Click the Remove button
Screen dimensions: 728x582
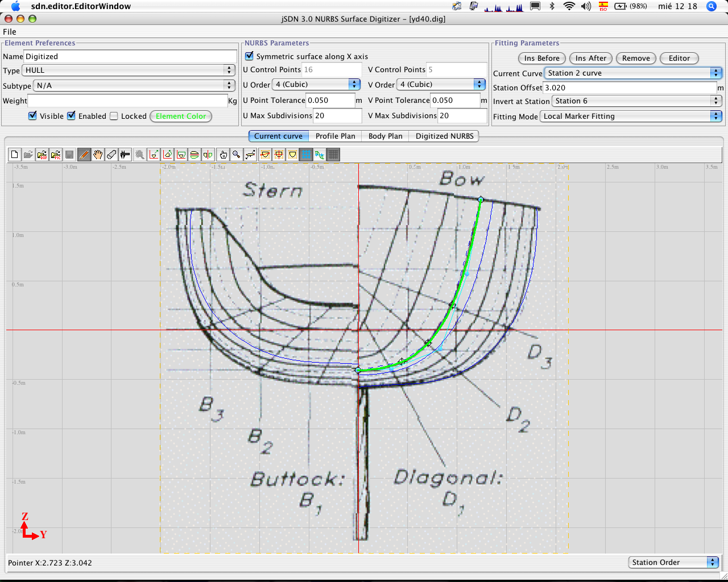(x=636, y=58)
